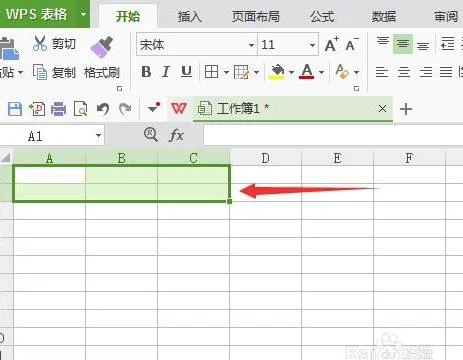
Task: Expand the borders dropdown arrow
Action: coord(226,72)
